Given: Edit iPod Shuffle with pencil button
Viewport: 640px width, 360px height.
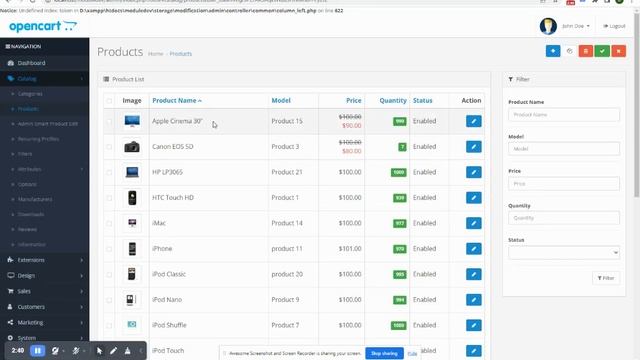Looking at the screenshot, I should [473, 325].
